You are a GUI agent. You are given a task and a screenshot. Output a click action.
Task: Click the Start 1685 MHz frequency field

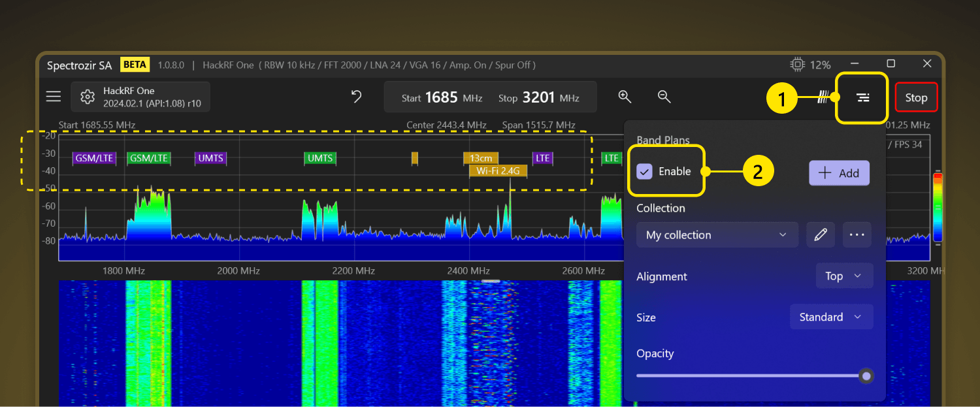442,97
